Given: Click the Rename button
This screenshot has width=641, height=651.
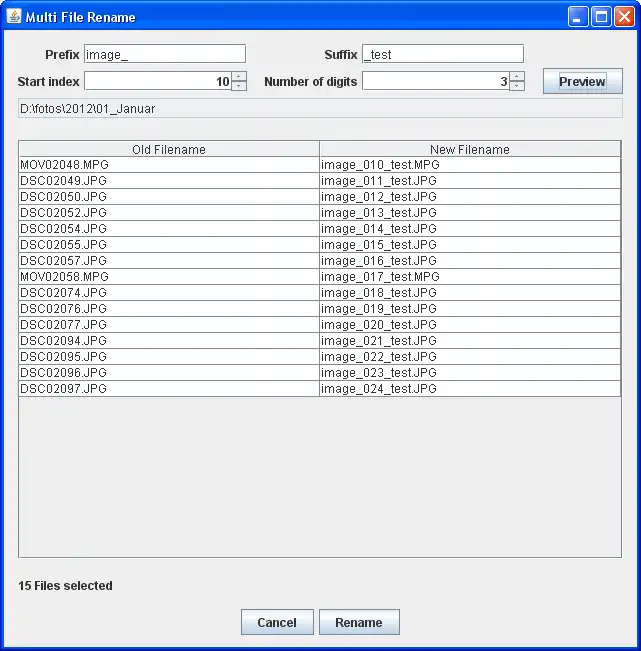Looking at the screenshot, I should click(x=359, y=622).
